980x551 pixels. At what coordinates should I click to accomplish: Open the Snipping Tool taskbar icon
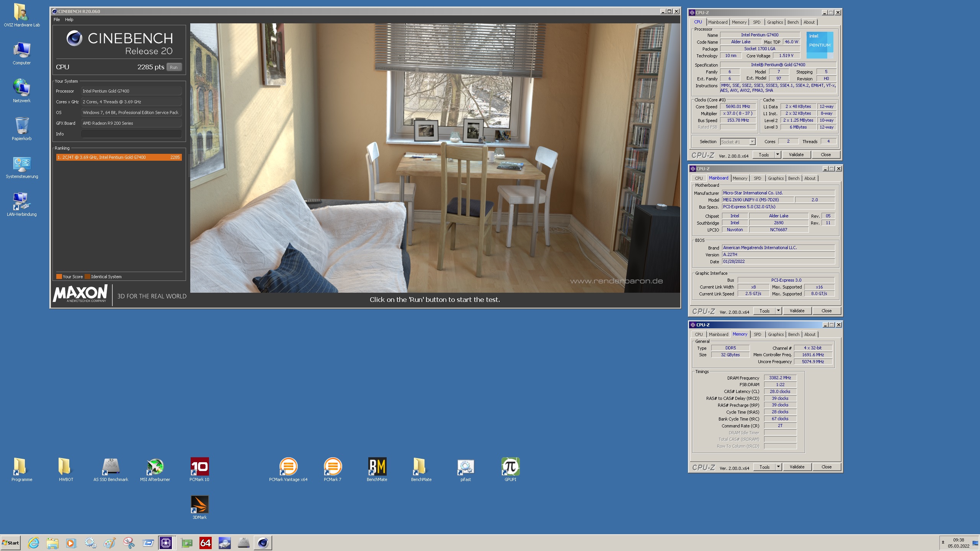click(x=129, y=543)
